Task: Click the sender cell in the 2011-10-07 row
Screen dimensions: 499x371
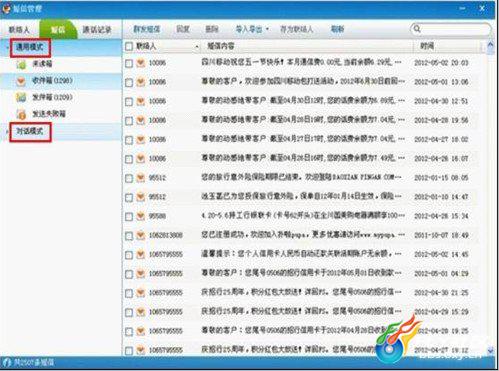Action: tap(166, 235)
